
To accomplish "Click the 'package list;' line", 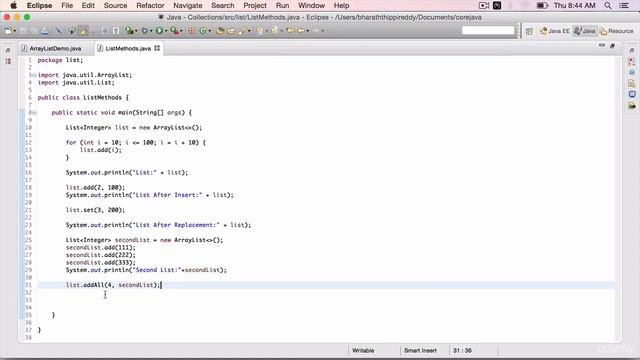I will pyautogui.click(x=60, y=60).
